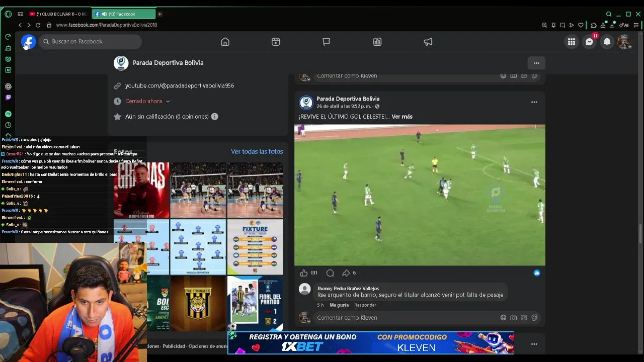Viewport: 644px width, 362px height.
Task: Open the Opera main menu
Action: click(x=8, y=14)
